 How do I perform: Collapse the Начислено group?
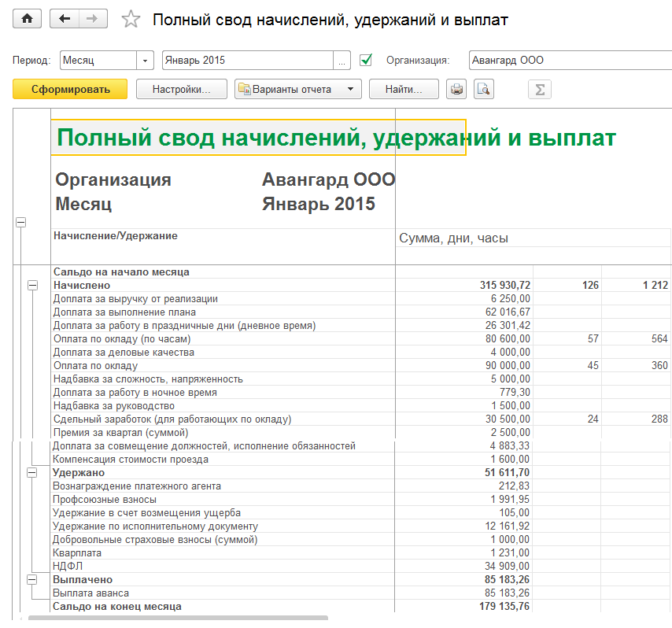pyautogui.click(x=32, y=286)
